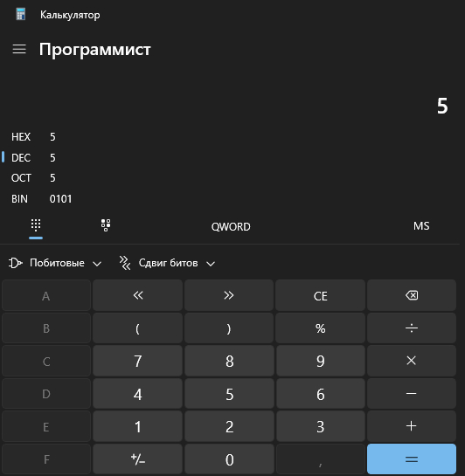Click the Калькулятор app icon in title bar
Screen dimensions: 465x476
[21, 14]
